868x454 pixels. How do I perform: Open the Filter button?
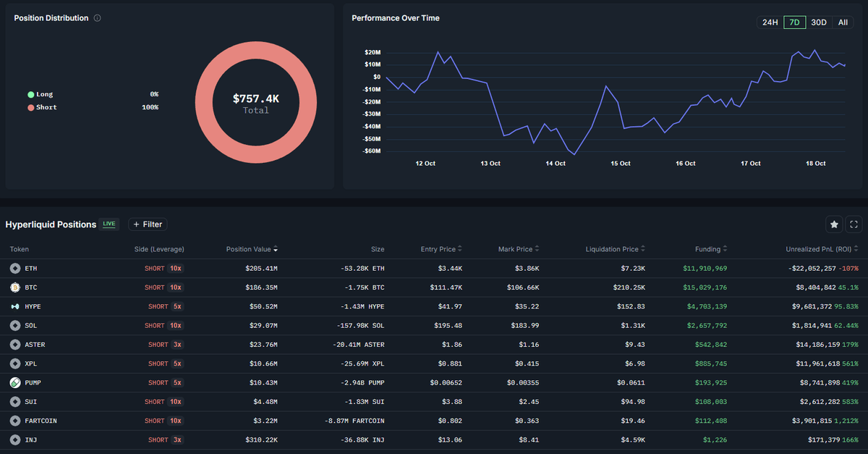(148, 224)
